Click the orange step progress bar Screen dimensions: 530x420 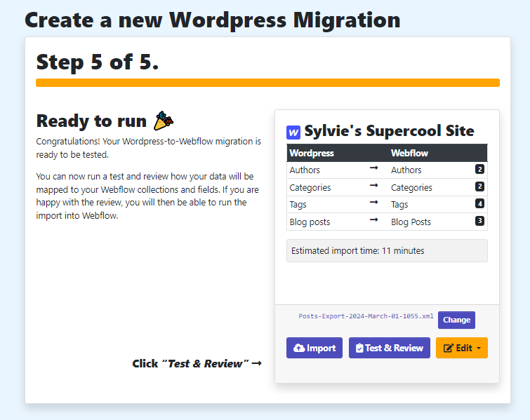(267, 83)
